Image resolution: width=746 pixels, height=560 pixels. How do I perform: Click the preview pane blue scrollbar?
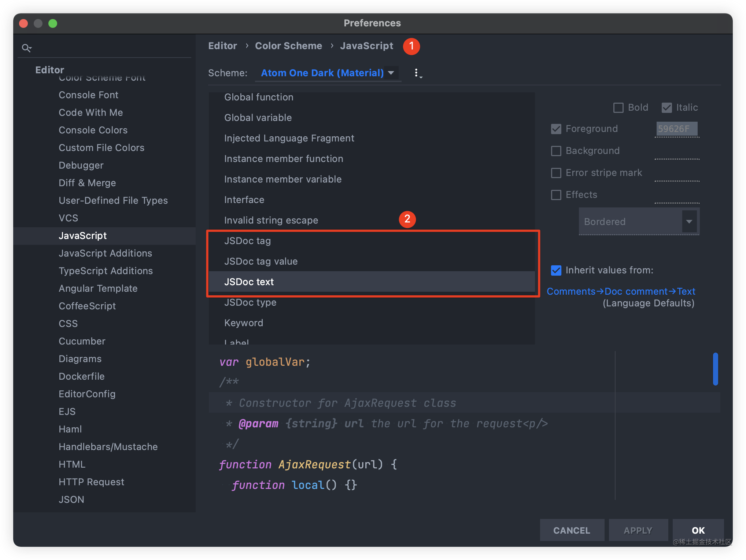715,369
